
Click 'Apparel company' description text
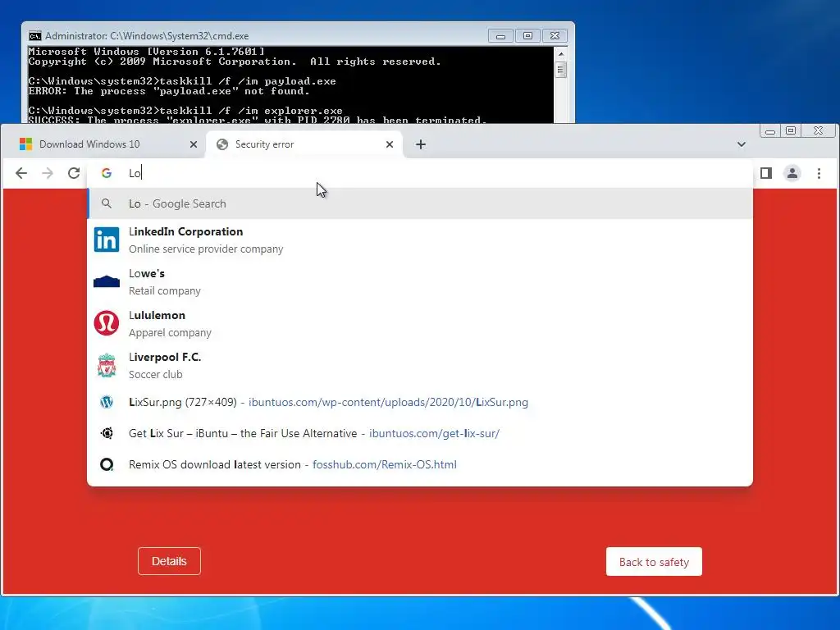tap(170, 333)
